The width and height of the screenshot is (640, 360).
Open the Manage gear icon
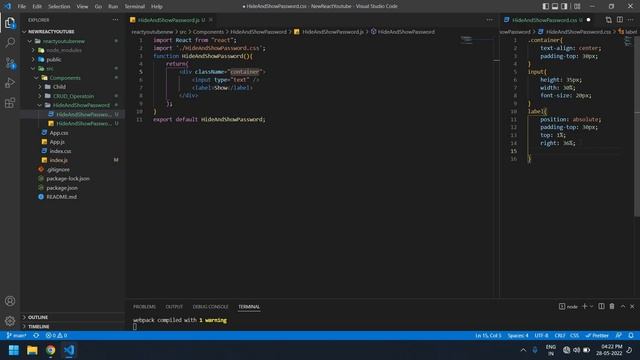[10, 321]
